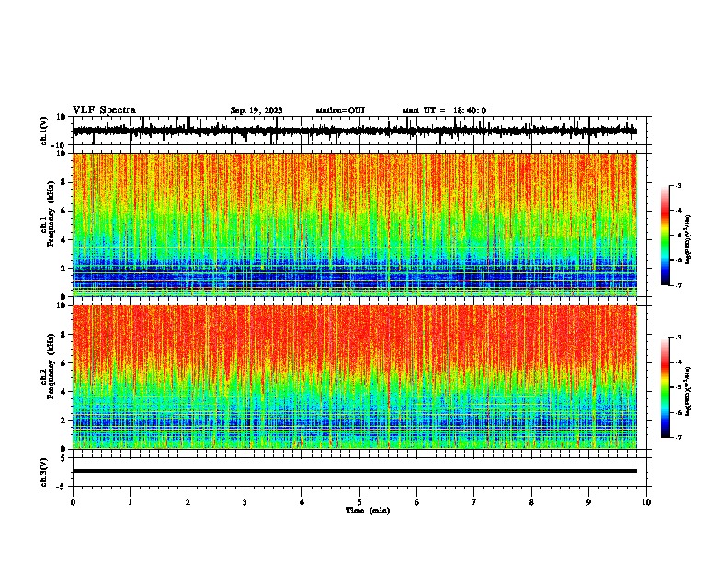This screenshot has height=563, width=728.
Task: Click the "-3" label on ch.1 color bar
Action: tap(677, 185)
